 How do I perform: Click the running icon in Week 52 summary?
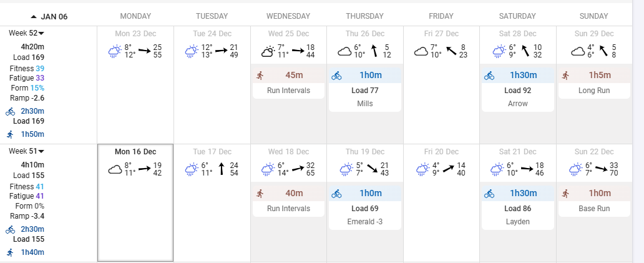[10, 134]
